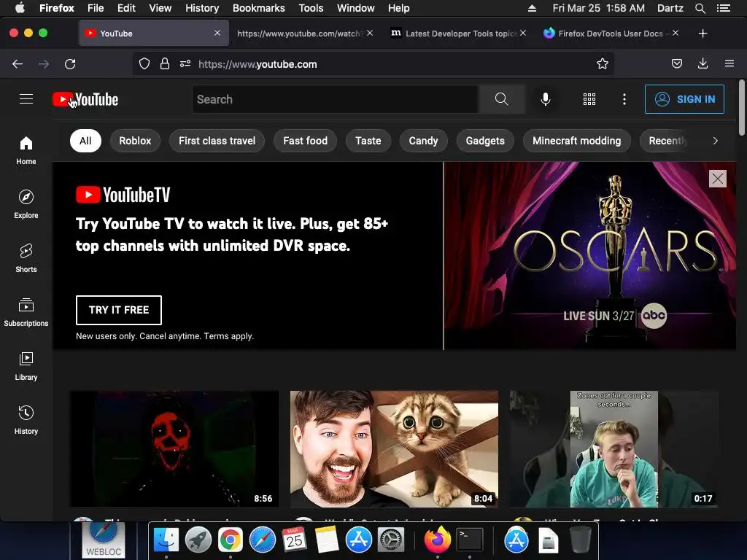
Task: Click into the YouTube search field
Action: point(336,99)
